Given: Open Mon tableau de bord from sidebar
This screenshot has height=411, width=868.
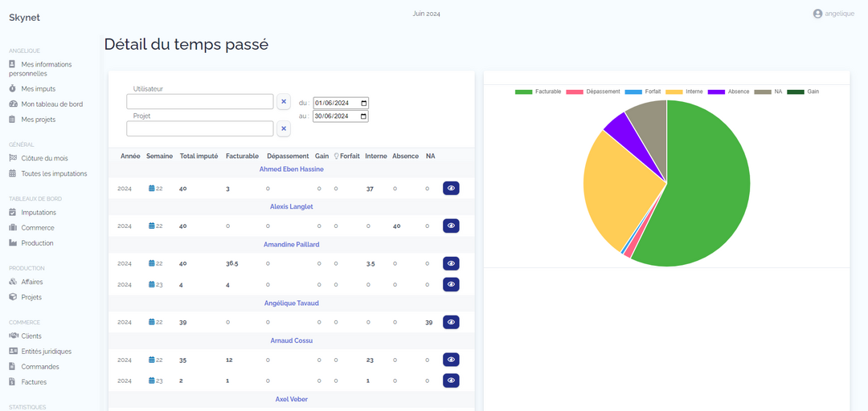Looking at the screenshot, I should [51, 104].
